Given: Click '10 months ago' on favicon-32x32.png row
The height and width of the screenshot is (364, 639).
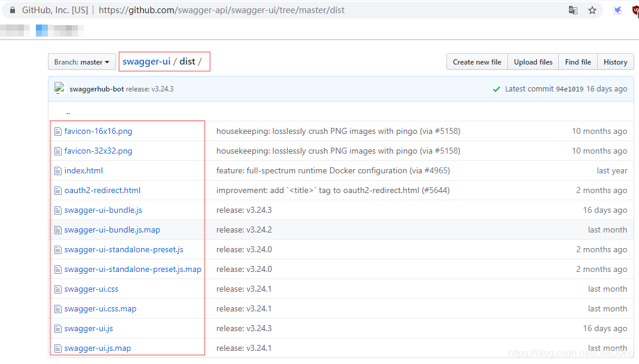Looking at the screenshot, I should click(x=600, y=151).
